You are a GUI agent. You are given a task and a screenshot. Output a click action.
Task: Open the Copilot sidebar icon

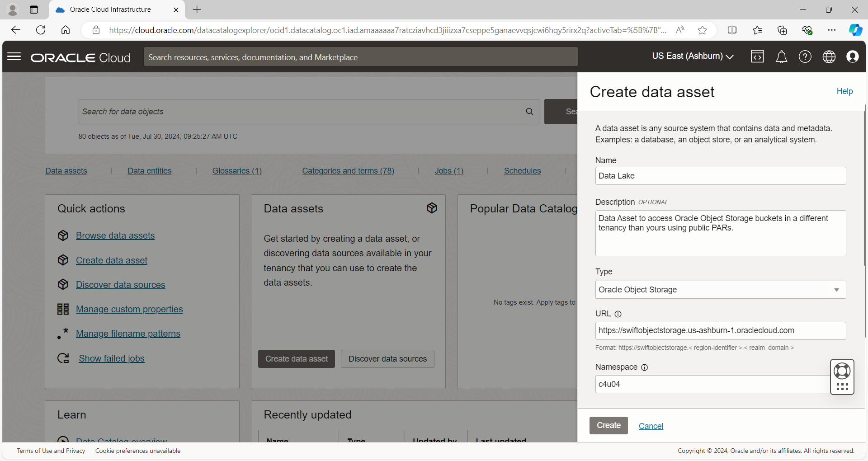[855, 30]
